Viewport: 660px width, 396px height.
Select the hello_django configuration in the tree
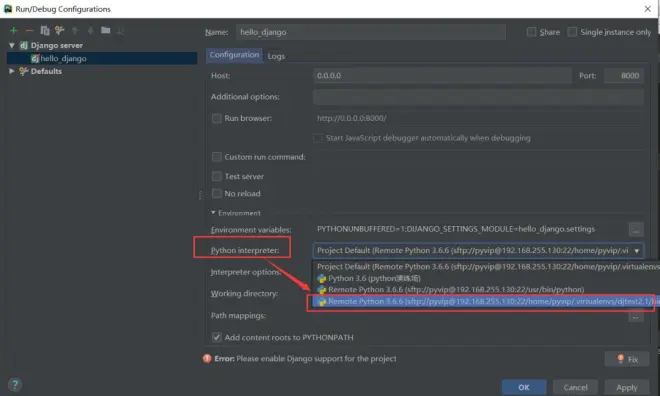pos(102,58)
